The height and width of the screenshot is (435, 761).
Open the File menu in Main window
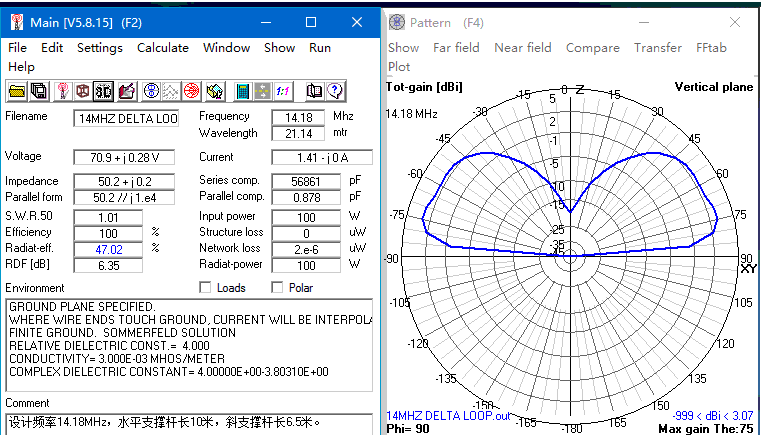17,48
